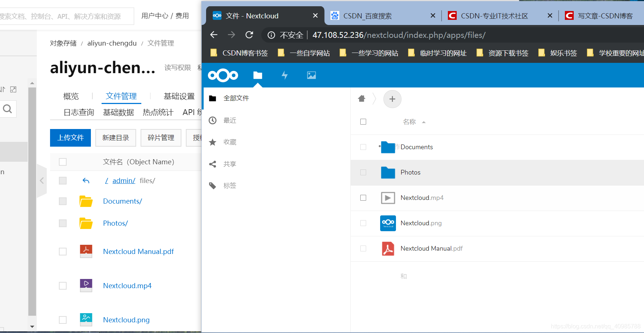This screenshot has width=644, height=333.
Task: Click the star icon next to 收藏
Action: pos(213,142)
